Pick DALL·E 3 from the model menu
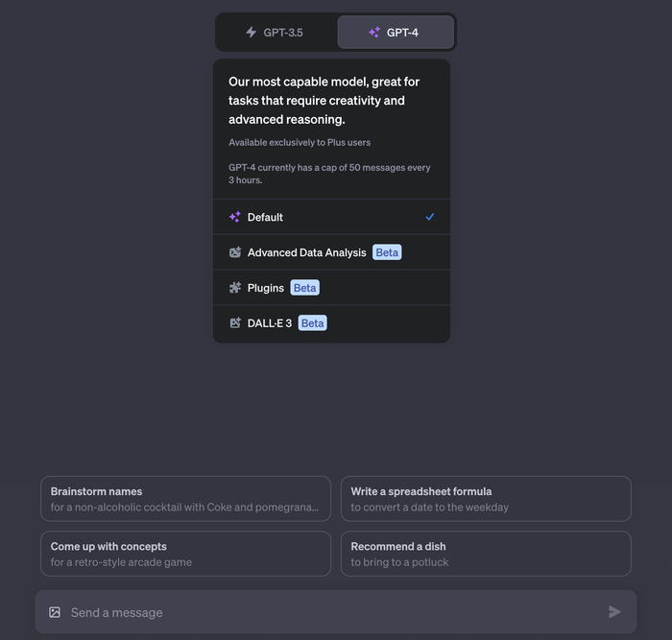 pos(332,323)
